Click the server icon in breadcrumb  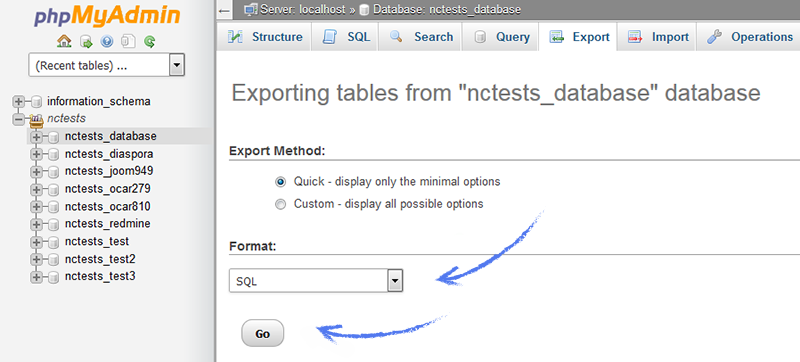coord(251,9)
